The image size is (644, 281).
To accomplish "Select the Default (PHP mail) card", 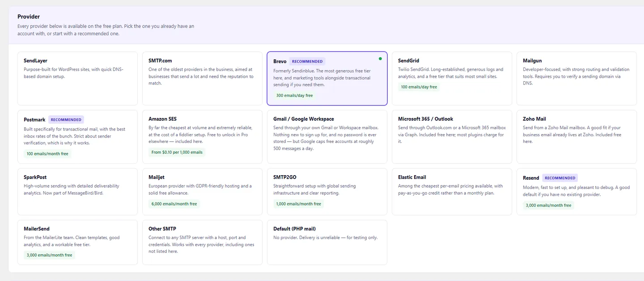I will [x=327, y=242].
